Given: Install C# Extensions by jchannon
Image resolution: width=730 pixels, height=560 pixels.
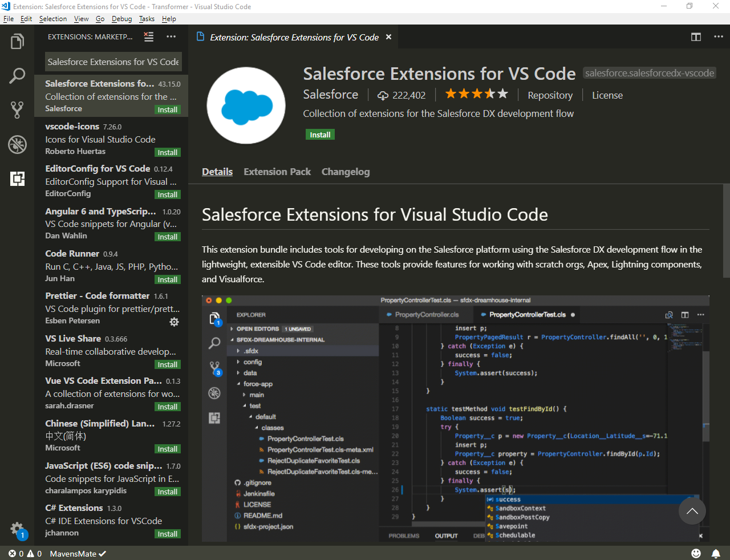Looking at the screenshot, I should pyautogui.click(x=168, y=534).
